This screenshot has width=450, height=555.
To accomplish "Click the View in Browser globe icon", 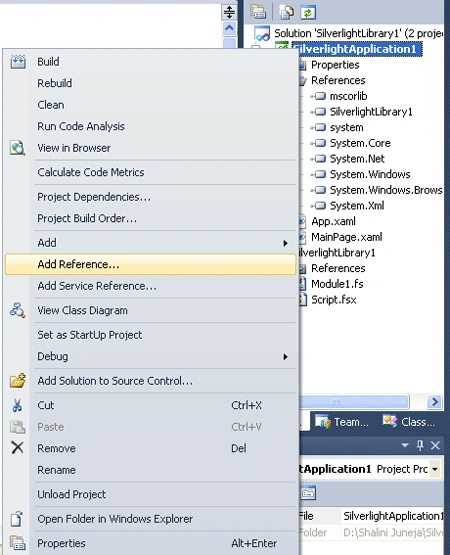I will point(17,148).
